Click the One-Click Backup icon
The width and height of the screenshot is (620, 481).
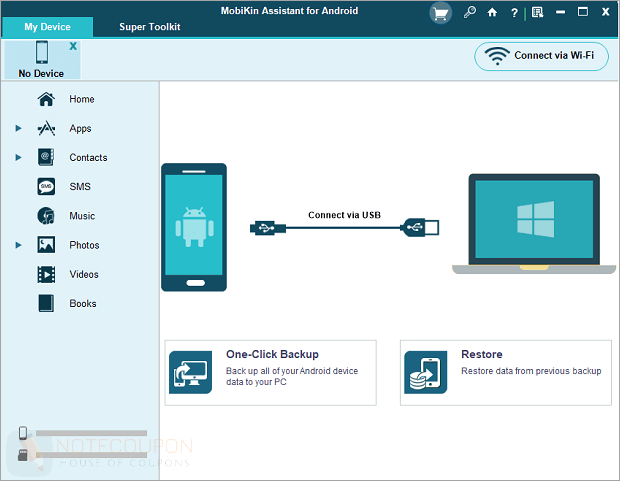(191, 373)
